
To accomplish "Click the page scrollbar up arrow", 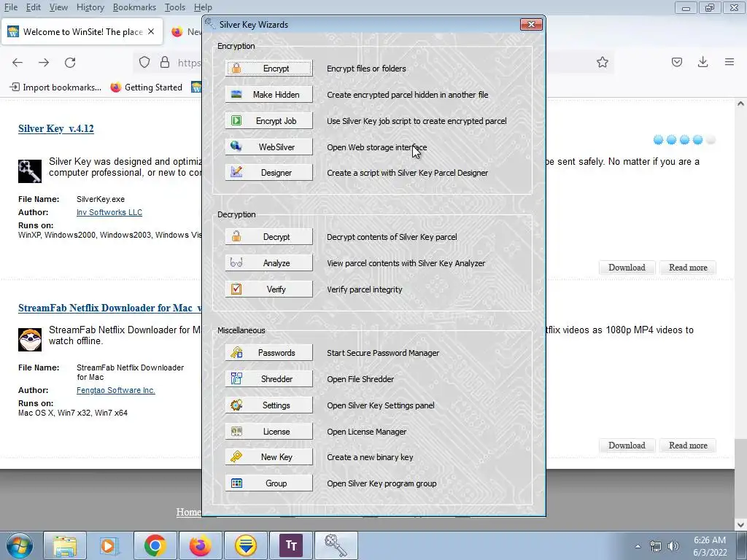I will tap(740, 104).
